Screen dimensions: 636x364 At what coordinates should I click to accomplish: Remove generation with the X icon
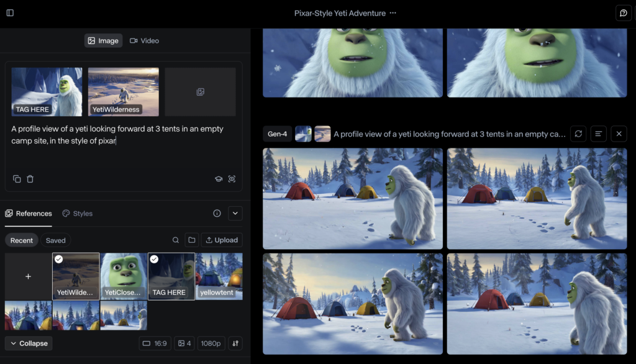(619, 134)
